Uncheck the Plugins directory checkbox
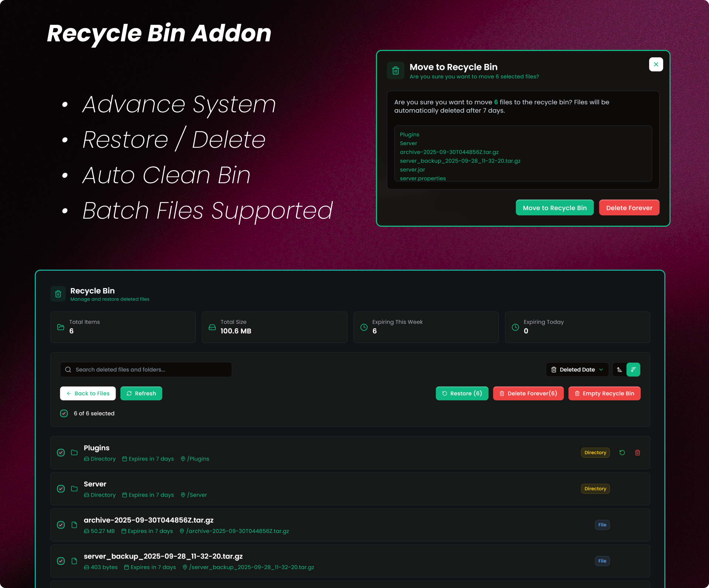The width and height of the screenshot is (709, 588). tap(61, 452)
